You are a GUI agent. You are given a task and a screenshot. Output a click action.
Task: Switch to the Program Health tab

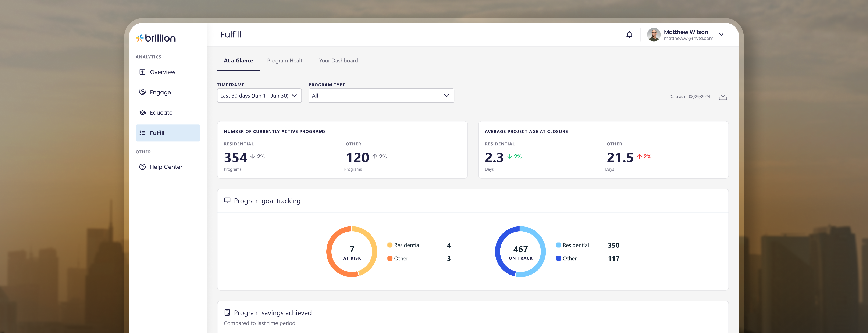(286, 61)
